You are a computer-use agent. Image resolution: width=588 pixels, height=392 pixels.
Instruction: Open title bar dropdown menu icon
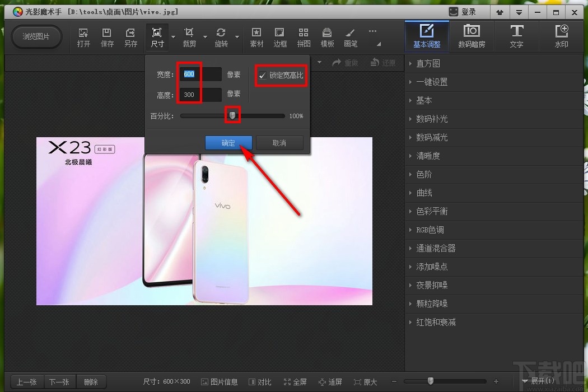[x=519, y=12]
